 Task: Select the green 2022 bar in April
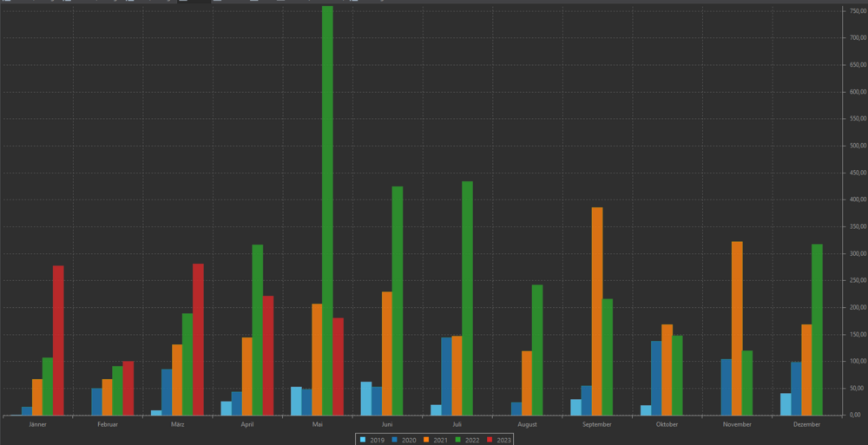(x=258, y=330)
